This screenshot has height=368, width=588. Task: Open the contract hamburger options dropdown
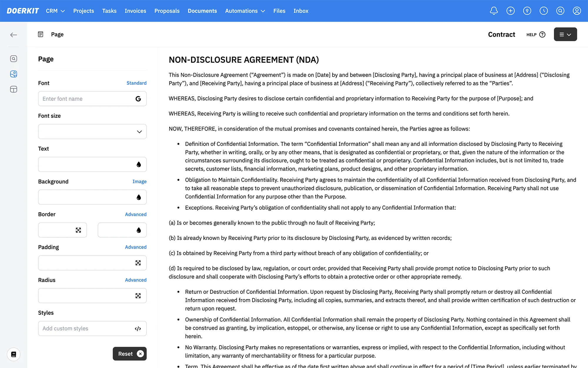tap(565, 34)
